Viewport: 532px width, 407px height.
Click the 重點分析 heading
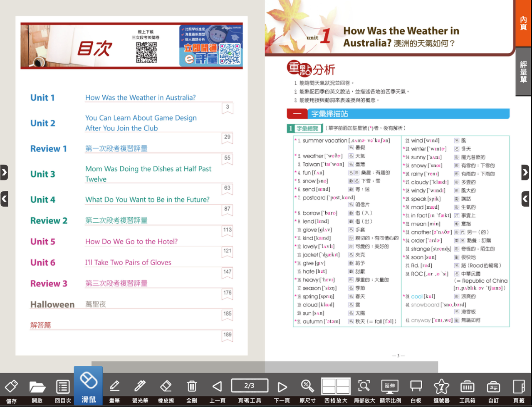pos(311,69)
